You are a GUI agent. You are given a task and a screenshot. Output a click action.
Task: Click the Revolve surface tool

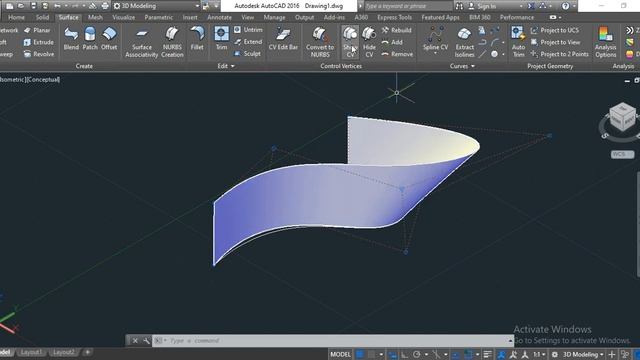point(39,54)
